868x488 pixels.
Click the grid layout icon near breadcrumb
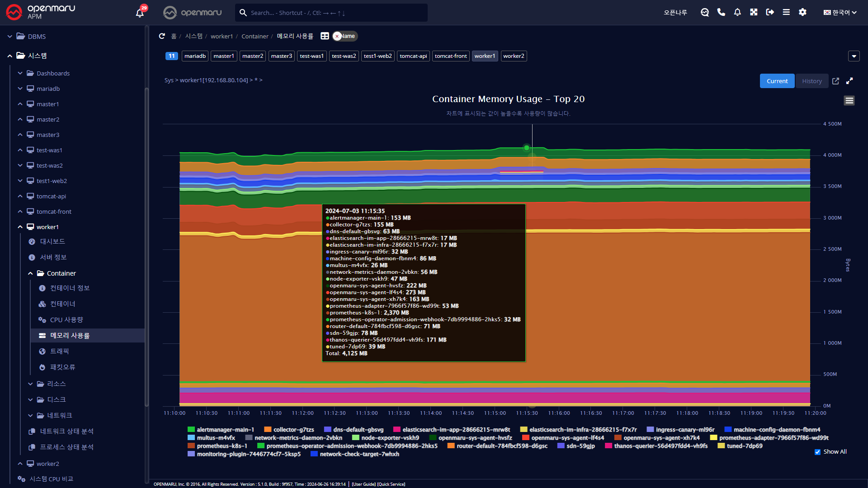[x=325, y=36]
